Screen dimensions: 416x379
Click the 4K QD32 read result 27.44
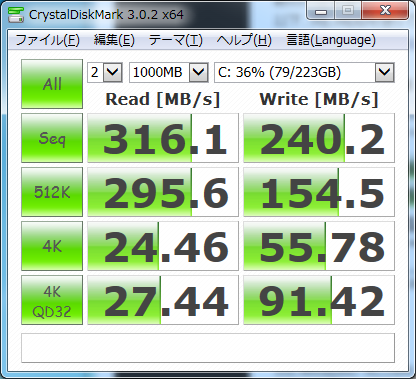coord(163,300)
